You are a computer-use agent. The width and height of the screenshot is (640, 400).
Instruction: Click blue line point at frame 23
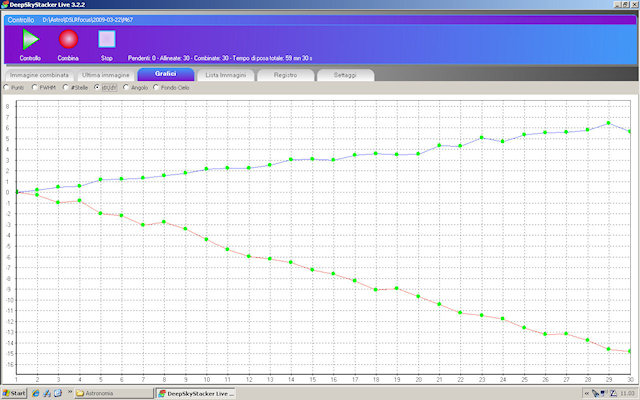pos(482,138)
